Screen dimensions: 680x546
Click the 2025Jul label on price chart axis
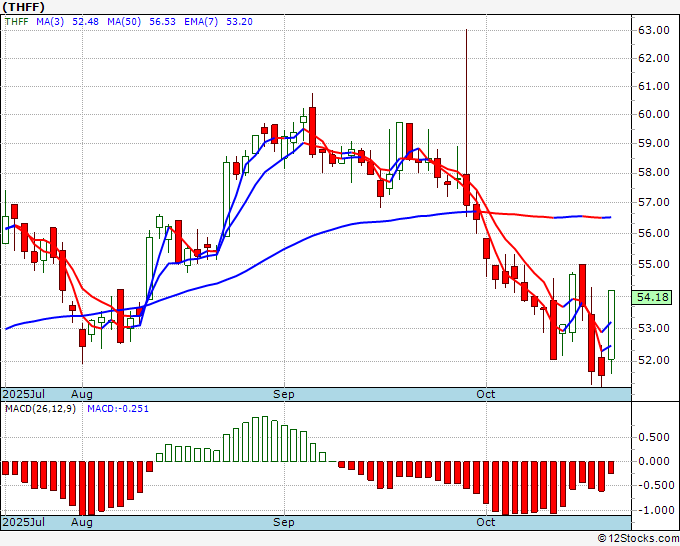pyautogui.click(x=24, y=394)
